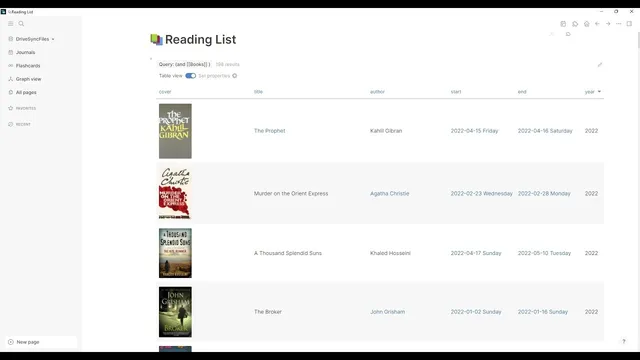Open start date 2022-04-17 Sunday
The image size is (640, 360).
click(x=476, y=253)
